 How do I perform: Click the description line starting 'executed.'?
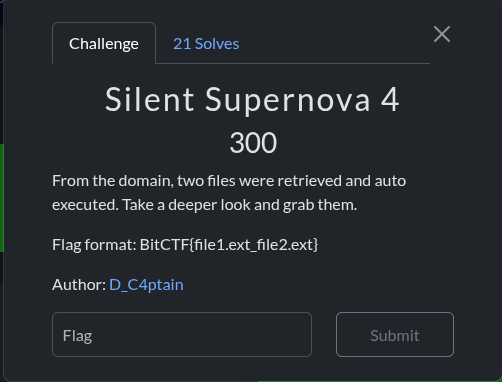click(x=205, y=205)
